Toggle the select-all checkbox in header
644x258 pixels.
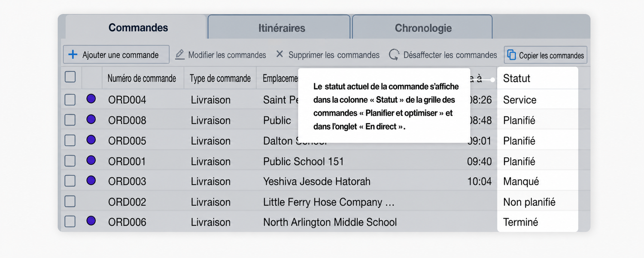pyautogui.click(x=70, y=77)
